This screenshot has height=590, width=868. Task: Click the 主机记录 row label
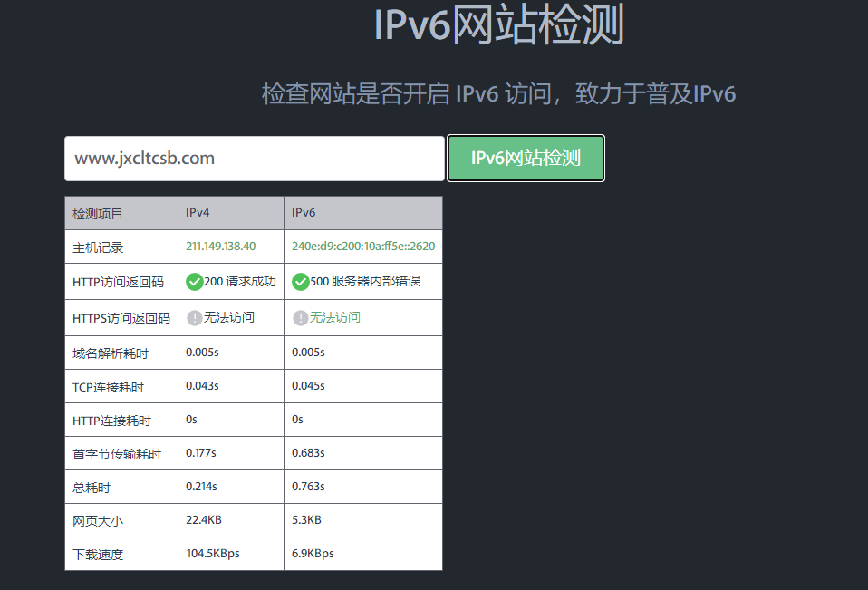(x=98, y=247)
